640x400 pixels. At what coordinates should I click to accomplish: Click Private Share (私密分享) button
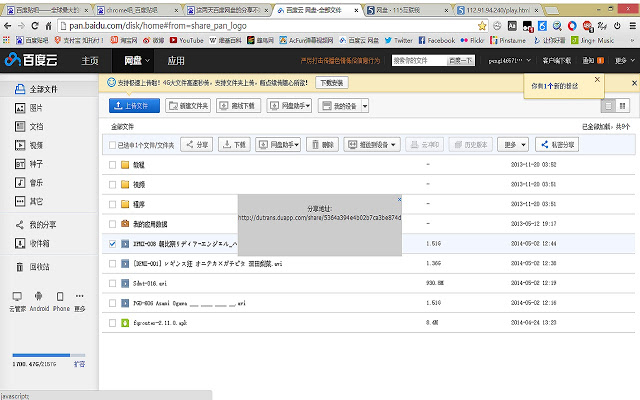[557, 144]
